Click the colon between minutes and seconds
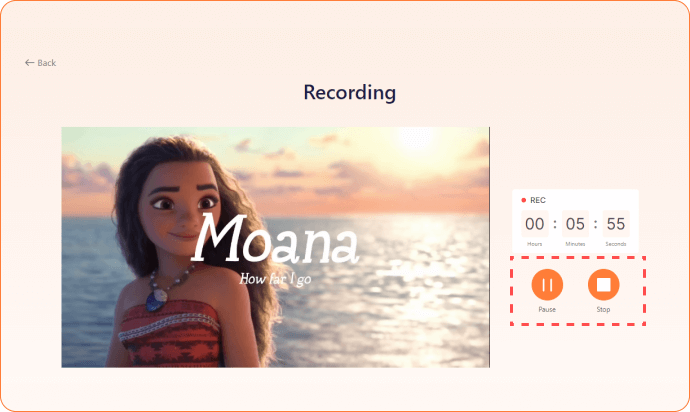This screenshot has height=412, width=690. click(595, 224)
